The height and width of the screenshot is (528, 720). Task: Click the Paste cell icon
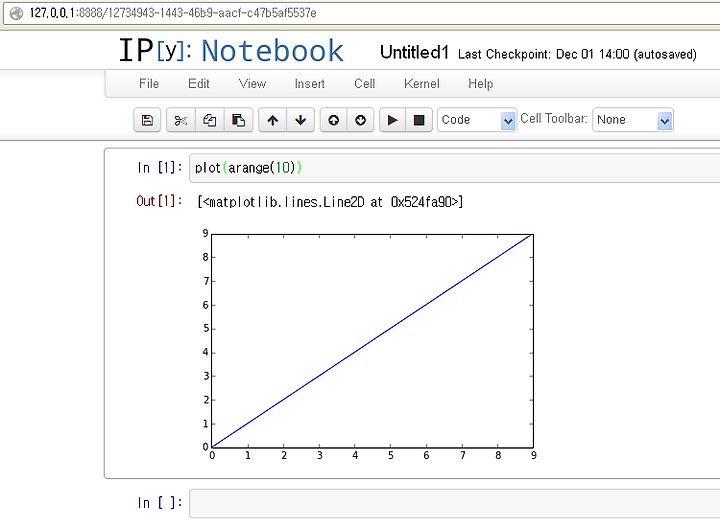pyautogui.click(x=238, y=120)
